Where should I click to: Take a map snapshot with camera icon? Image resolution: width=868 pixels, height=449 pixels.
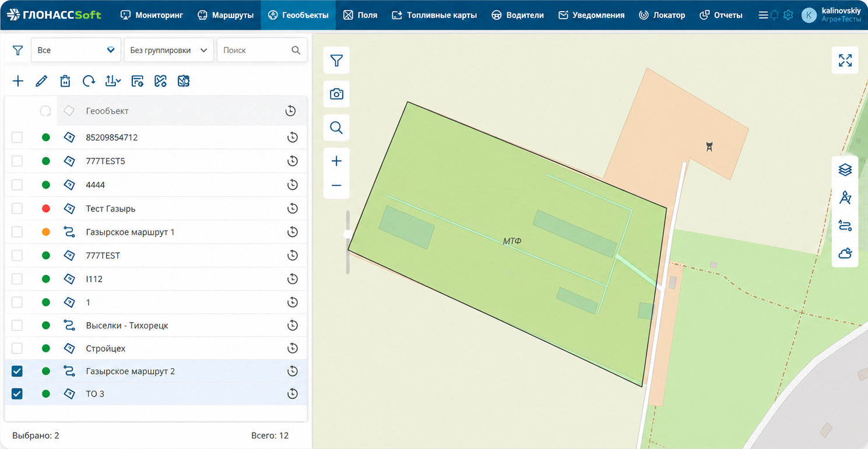[336, 94]
